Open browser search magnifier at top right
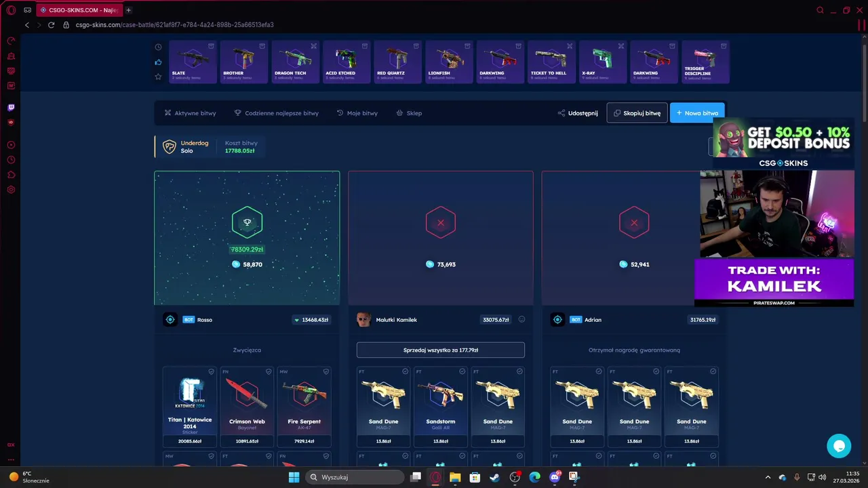 click(820, 10)
